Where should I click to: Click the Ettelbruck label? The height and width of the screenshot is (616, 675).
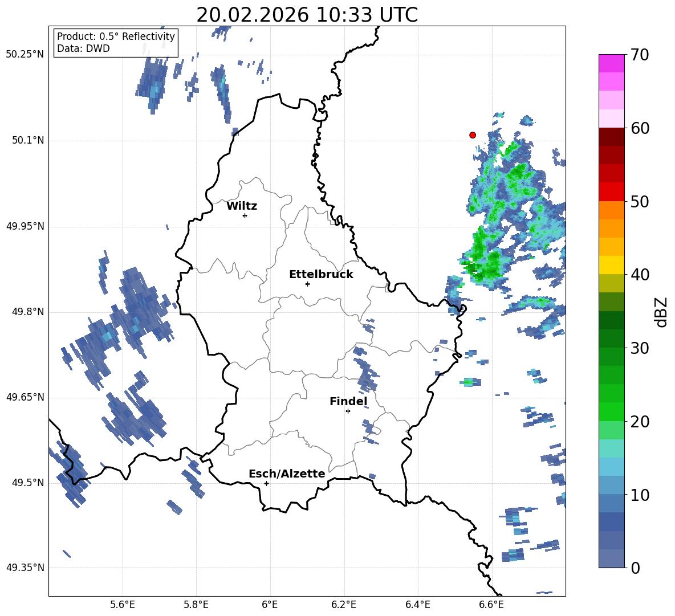[x=321, y=275]
